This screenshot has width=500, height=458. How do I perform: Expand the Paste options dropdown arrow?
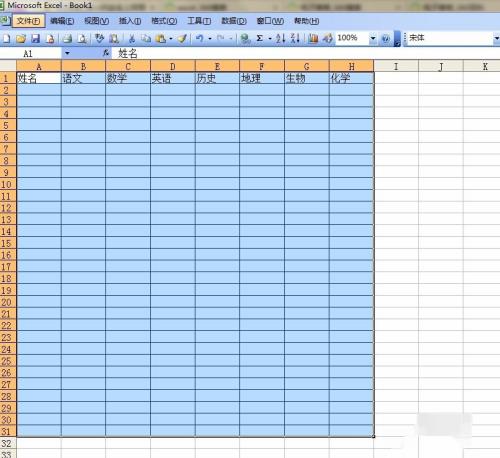point(171,39)
